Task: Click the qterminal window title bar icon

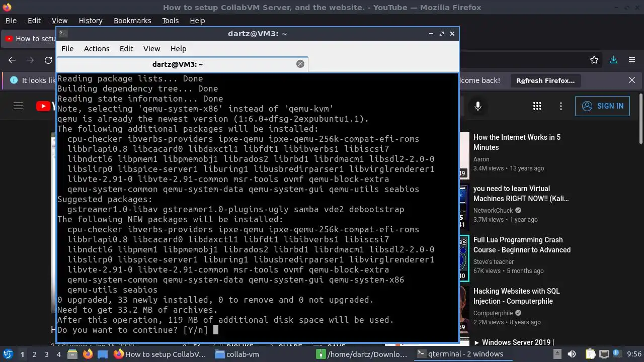Action: pos(63,34)
